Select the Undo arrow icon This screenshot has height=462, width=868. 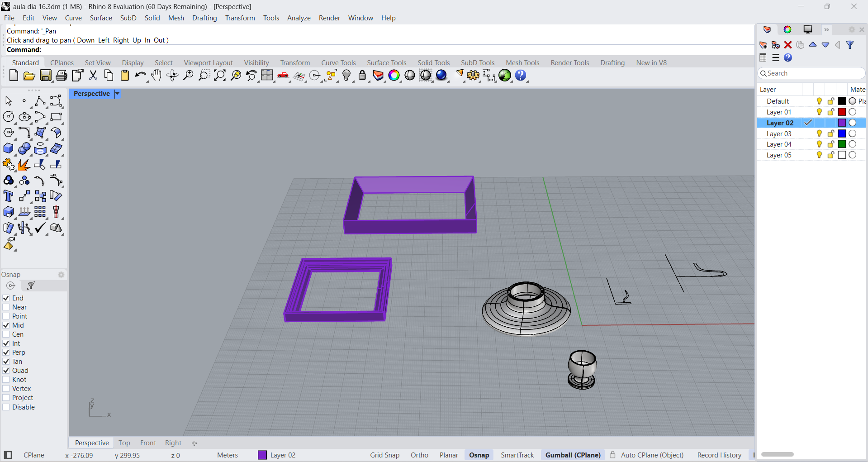point(140,76)
